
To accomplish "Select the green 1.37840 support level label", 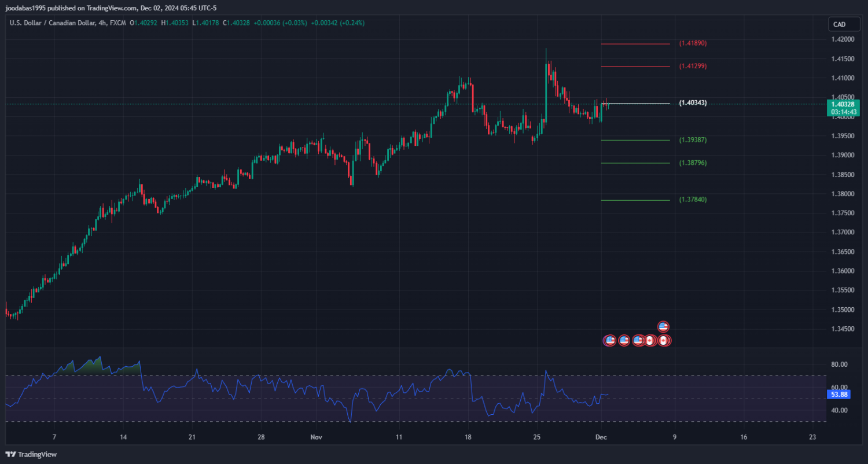I will (693, 200).
